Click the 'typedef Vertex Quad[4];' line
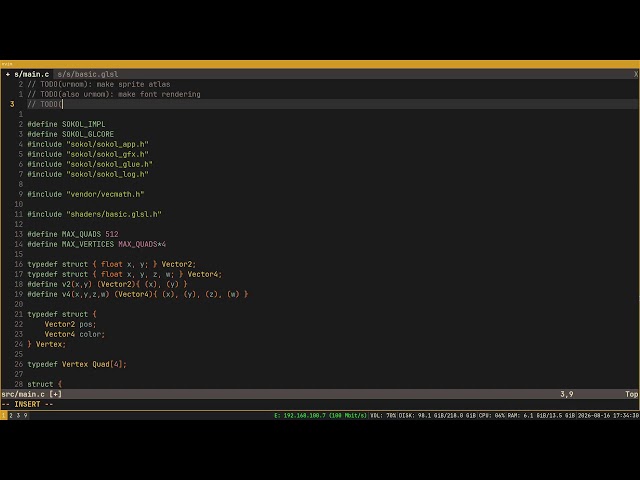 click(77, 364)
